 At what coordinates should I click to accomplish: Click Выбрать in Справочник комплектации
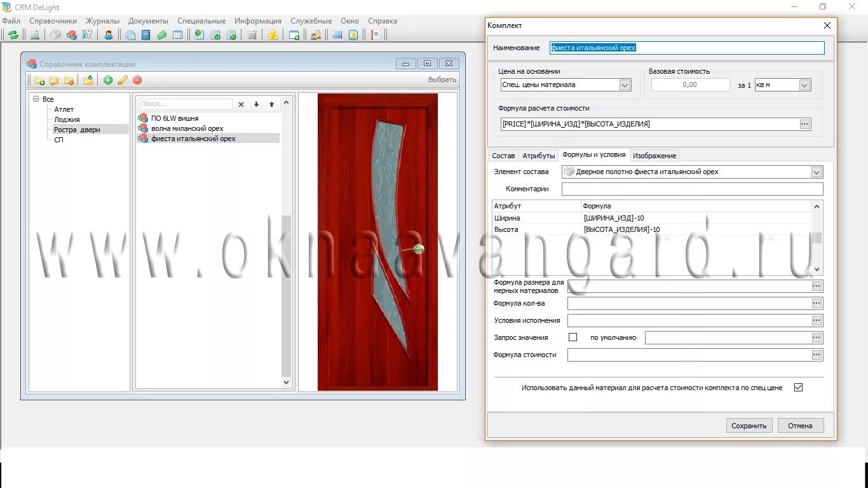[x=442, y=80]
